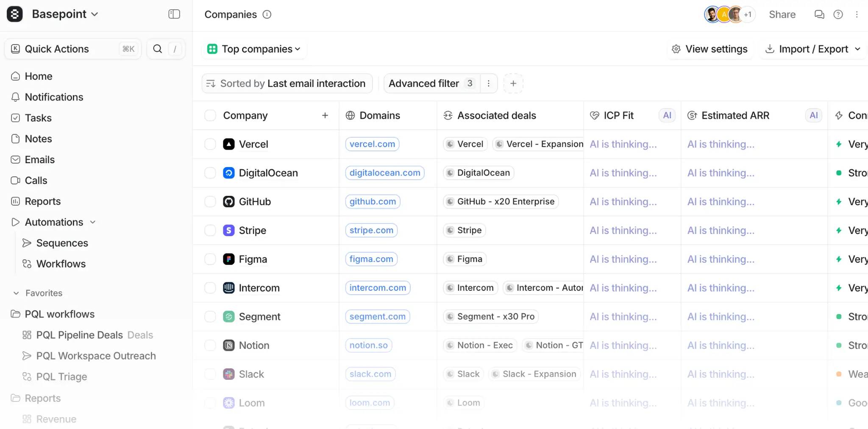Click the Notion company logo
Viewport: 868px width, 429px height.
229,345
